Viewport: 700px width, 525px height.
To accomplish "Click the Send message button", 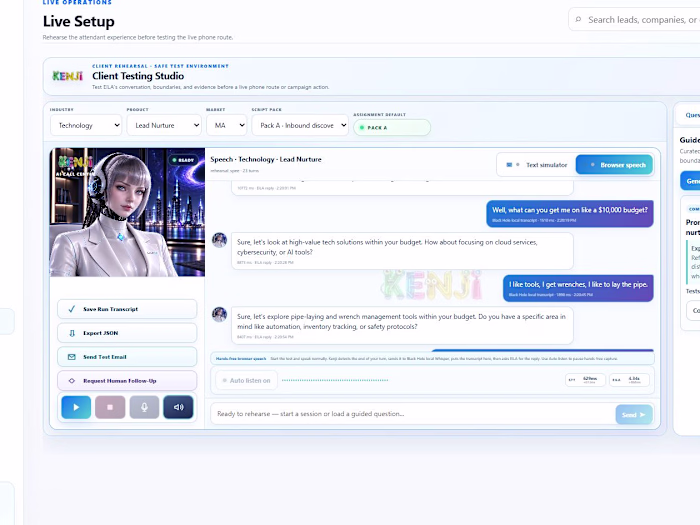I will coord(634,415).
